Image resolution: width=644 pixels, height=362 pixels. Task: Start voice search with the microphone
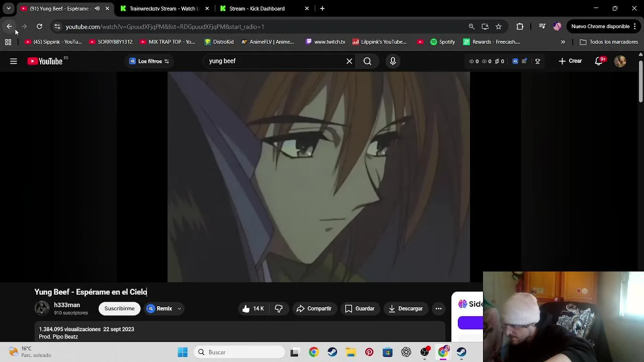(393, 61)
